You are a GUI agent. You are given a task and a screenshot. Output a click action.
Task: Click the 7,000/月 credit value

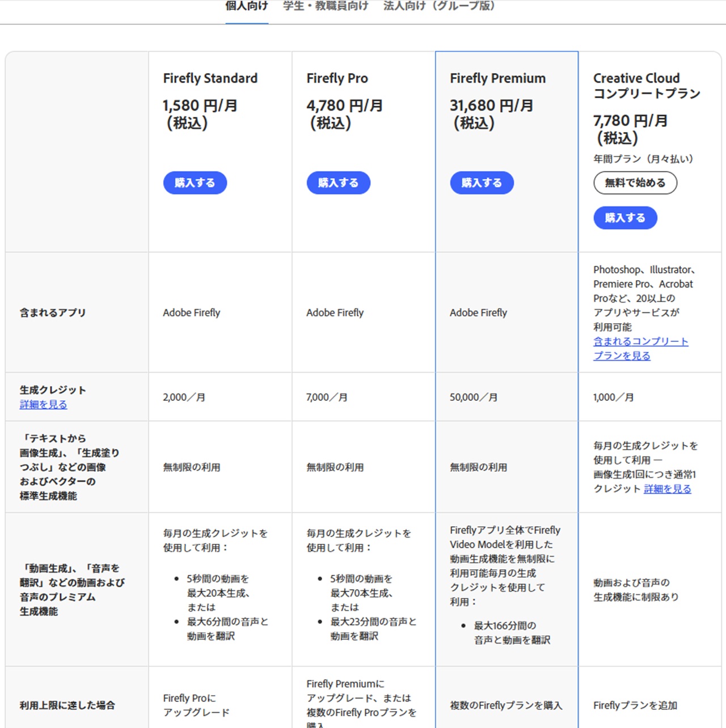point(327,397)
